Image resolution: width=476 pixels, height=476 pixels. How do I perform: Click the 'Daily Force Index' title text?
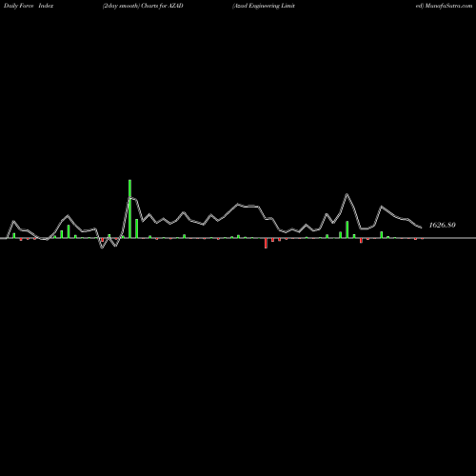29,6
